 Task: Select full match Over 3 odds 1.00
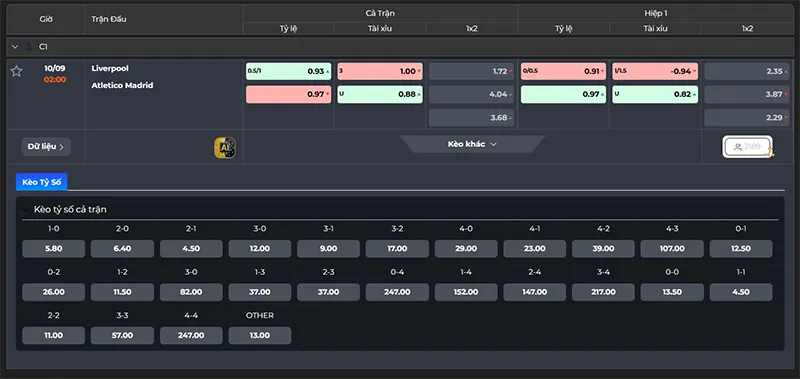380,71
